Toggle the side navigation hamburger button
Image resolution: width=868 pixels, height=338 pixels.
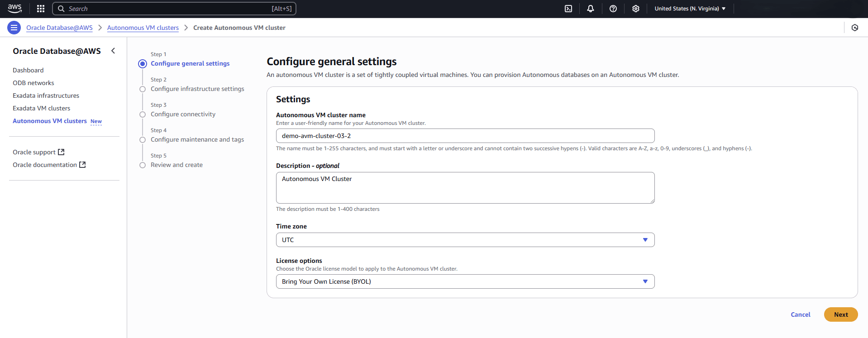[14, 28]
